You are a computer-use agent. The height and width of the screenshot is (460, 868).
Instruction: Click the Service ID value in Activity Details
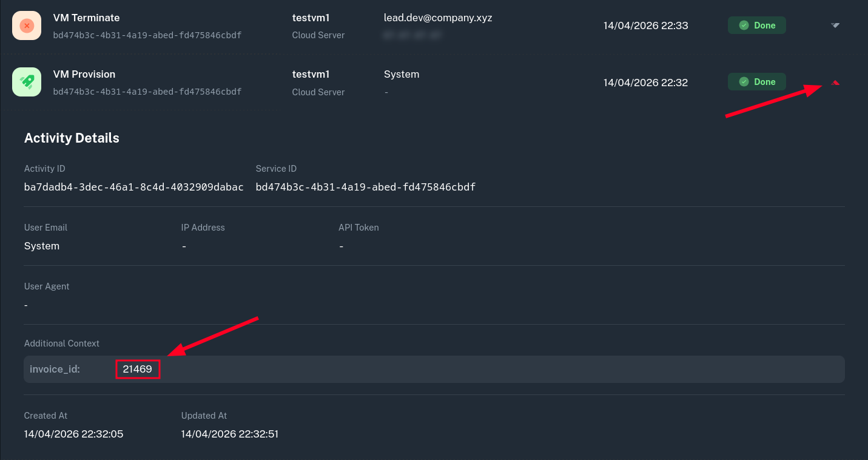pos(365,187)
